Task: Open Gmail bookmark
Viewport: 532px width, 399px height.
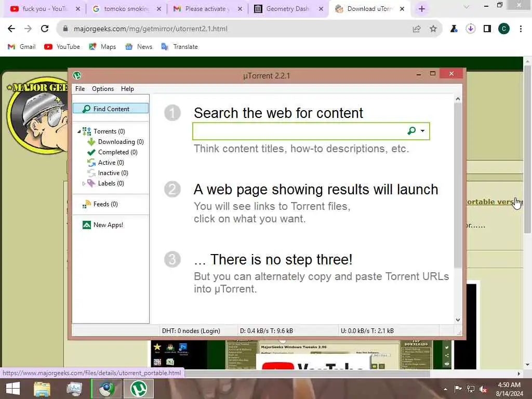Action: click(22, 47)
